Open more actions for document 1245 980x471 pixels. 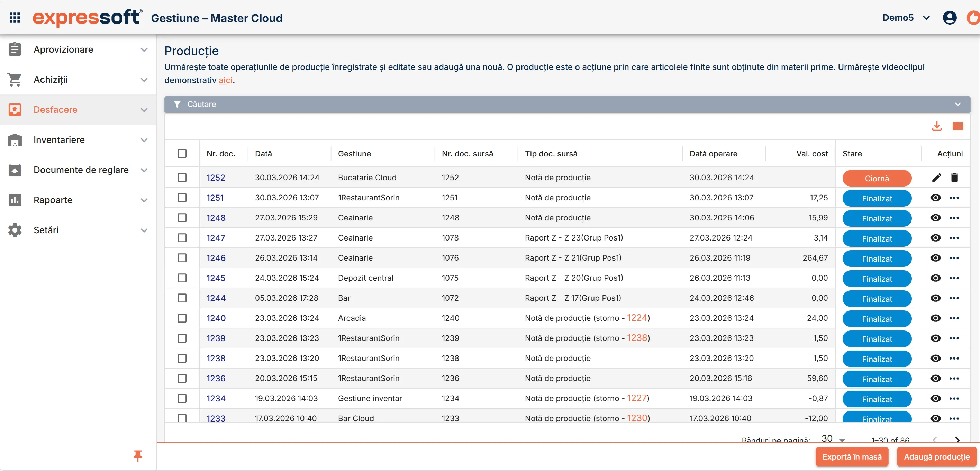pos(954,278)
